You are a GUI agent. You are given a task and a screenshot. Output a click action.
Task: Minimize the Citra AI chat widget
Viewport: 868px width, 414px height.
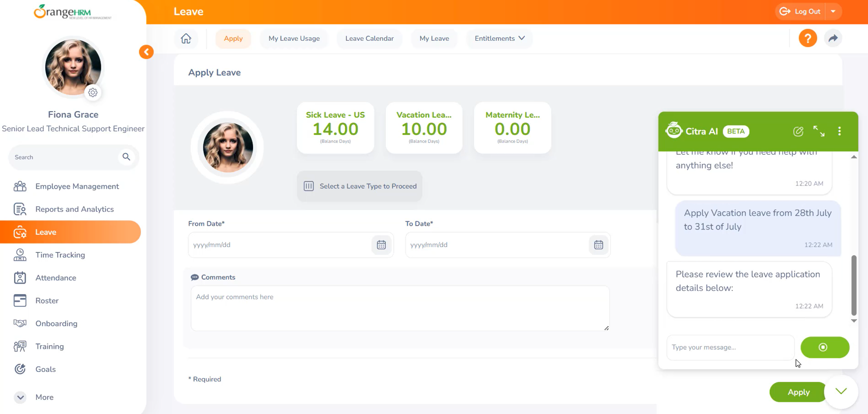841,391
